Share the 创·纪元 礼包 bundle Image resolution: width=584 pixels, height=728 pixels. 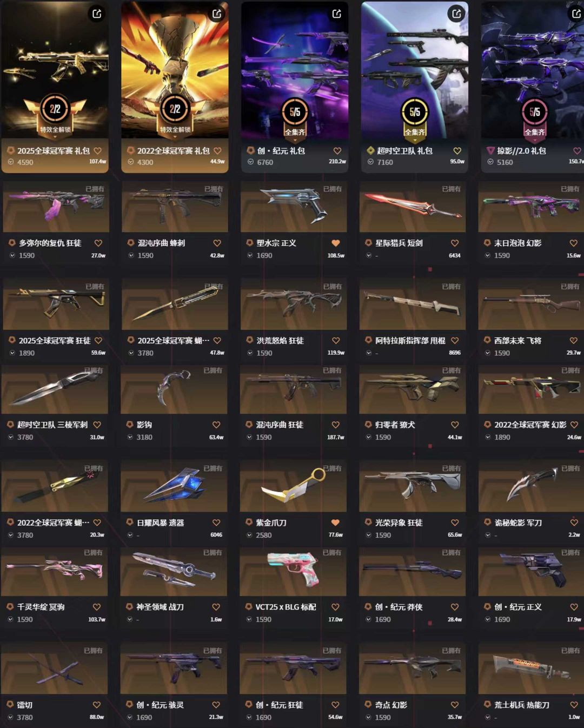tap(337, 14)
